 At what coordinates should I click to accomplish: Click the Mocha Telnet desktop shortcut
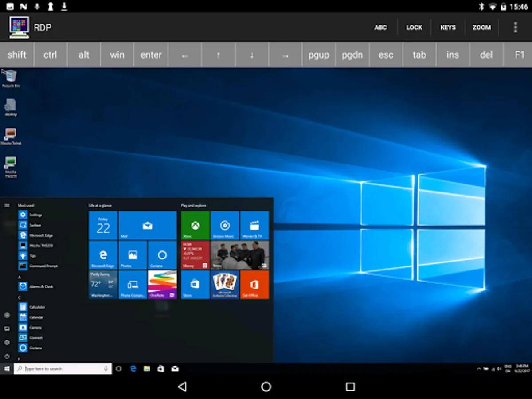[10, 135]
